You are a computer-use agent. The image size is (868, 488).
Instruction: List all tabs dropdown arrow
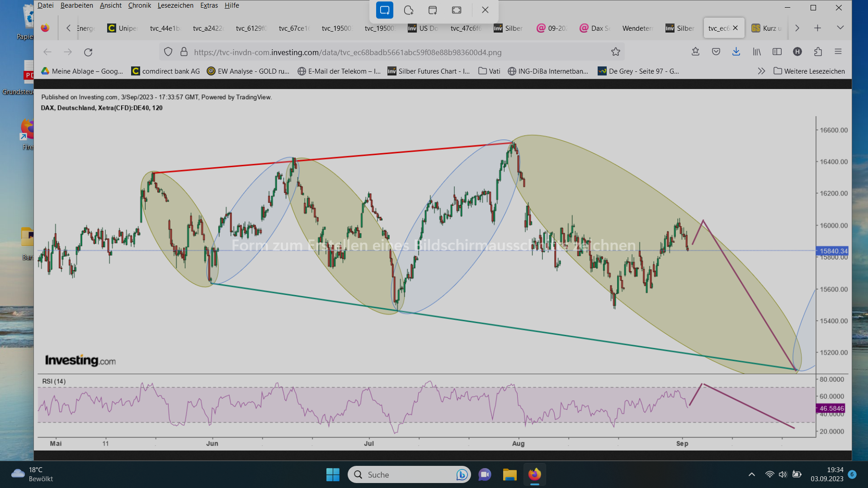(x=840, y=28)
